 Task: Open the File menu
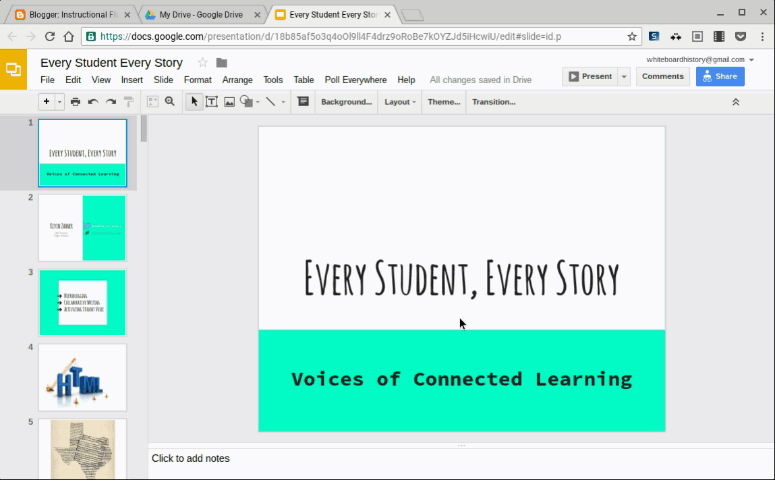click(x=47, y=80)
